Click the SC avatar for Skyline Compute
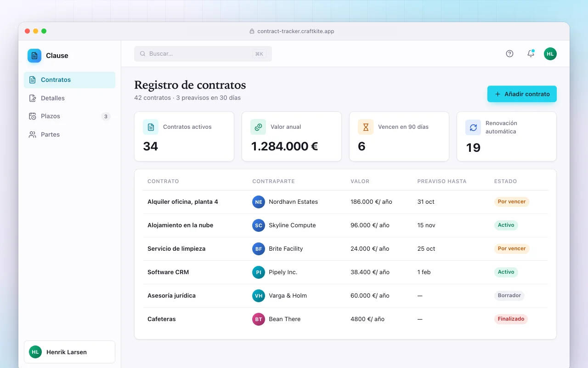 (x=259, y=225)
